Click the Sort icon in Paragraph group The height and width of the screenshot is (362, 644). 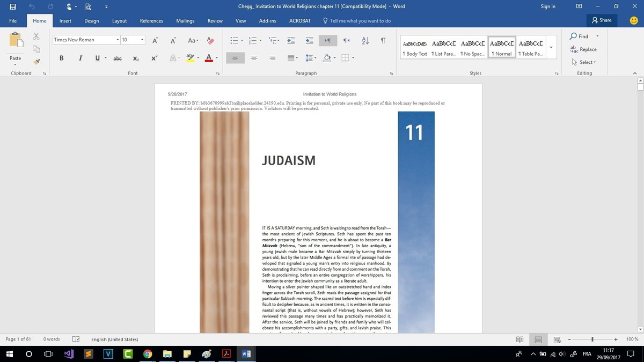pyautogui.click(x=365, y=41)
